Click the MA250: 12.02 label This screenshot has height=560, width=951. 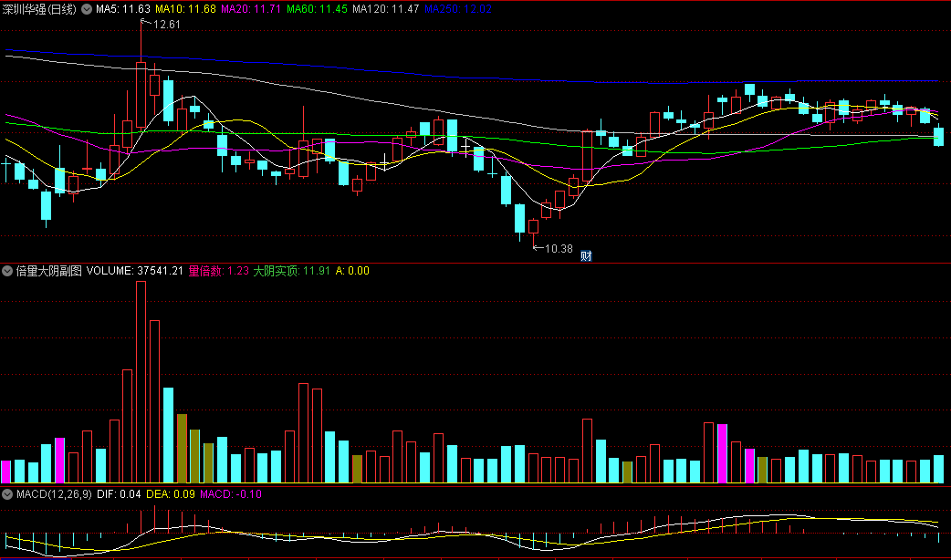coord(458,9)
